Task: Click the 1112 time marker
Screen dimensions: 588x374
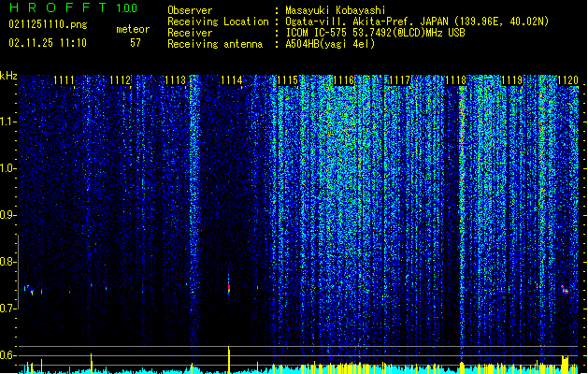Action: (120, 80)
